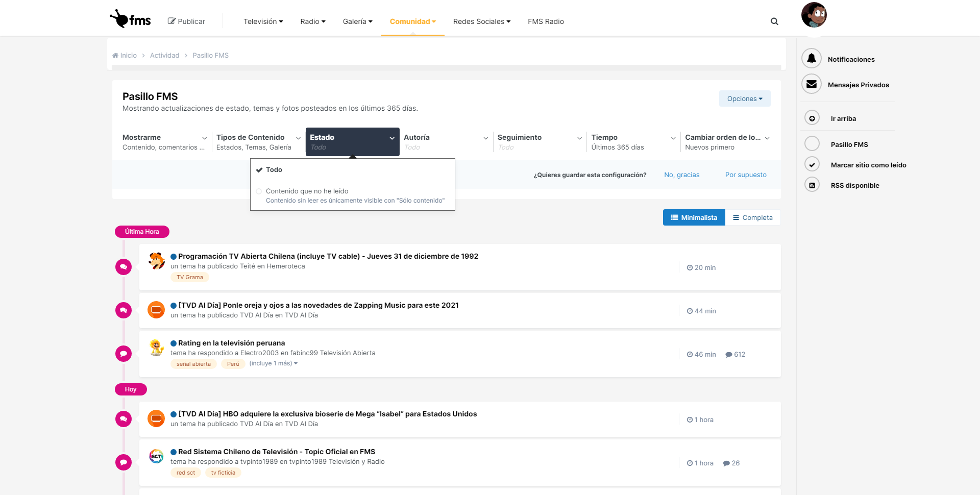
Task: Click No, gracias to decline saving
Action: pyautogui.click(x=681, y=175)
